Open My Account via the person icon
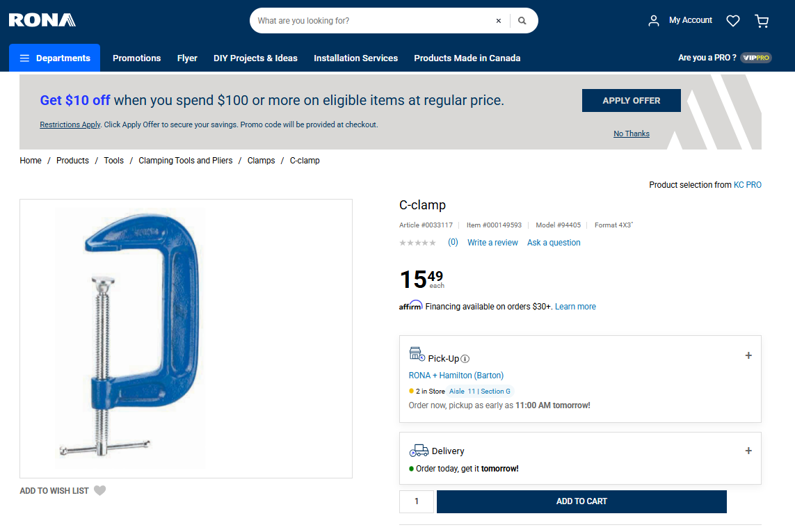795x532 pixels. tap(653, 20)
